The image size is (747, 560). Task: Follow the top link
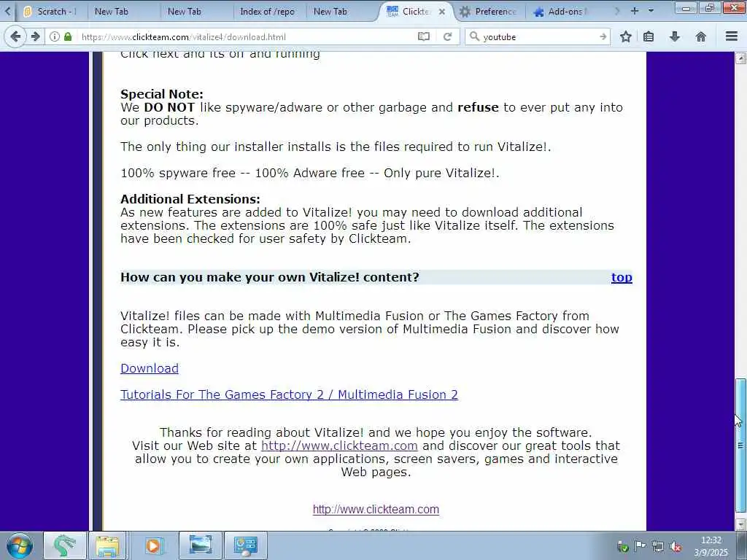tap(622, 277)
